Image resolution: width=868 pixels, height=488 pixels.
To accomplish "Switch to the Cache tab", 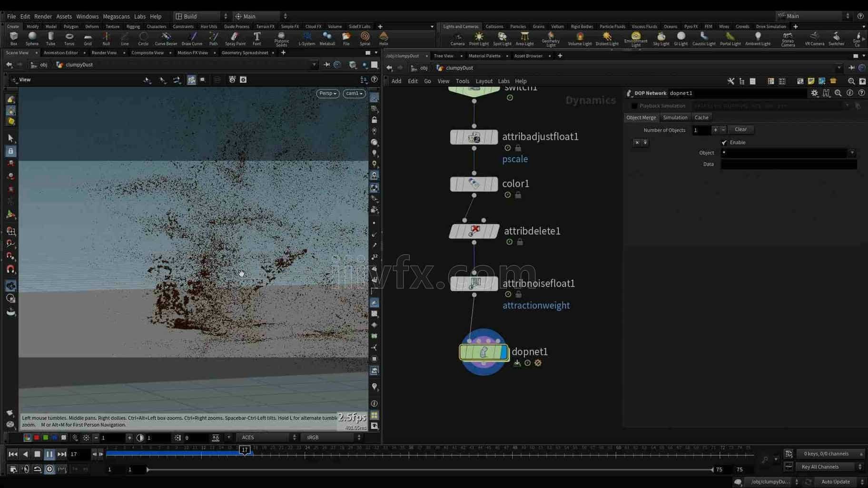I will click(701, 117).
